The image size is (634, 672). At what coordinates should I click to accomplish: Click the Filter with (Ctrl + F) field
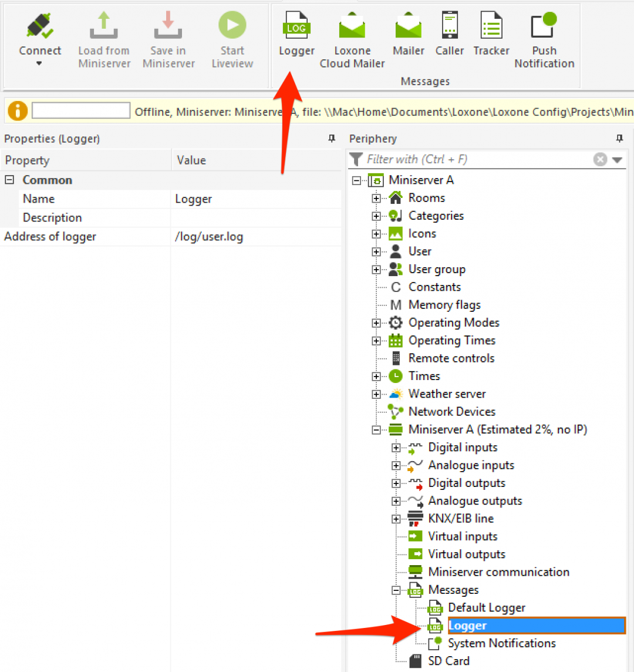475,160
